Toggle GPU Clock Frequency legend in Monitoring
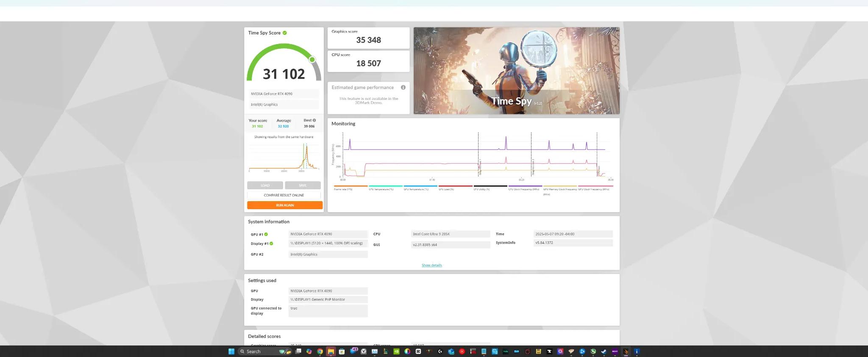Screen dimensions: 868x357 tap(595, 188)
